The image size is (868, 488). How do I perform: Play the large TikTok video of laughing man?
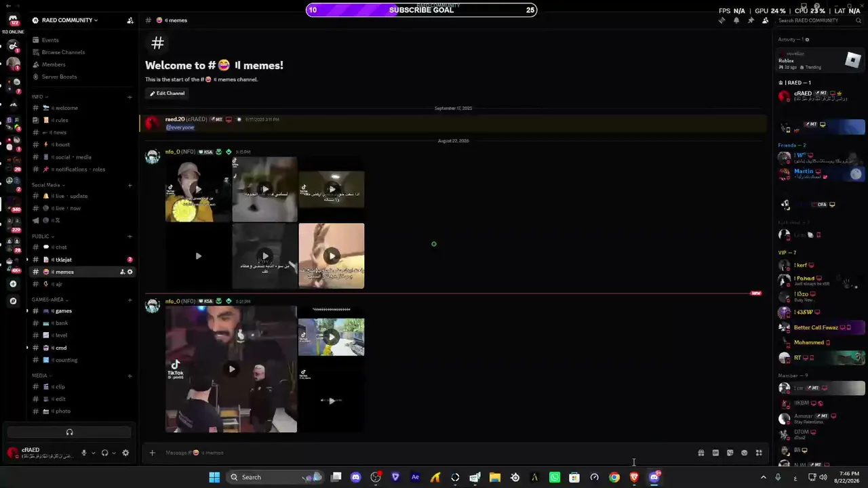231,369
